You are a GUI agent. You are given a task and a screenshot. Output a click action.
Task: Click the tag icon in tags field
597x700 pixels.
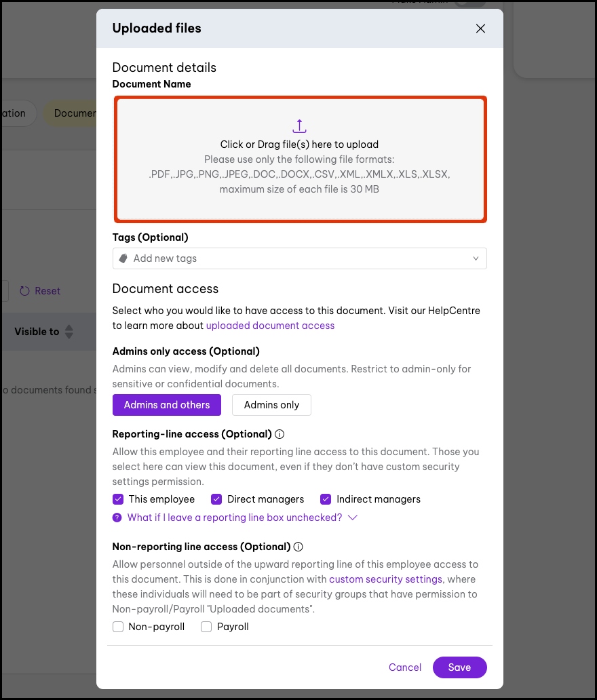[123, 258]
